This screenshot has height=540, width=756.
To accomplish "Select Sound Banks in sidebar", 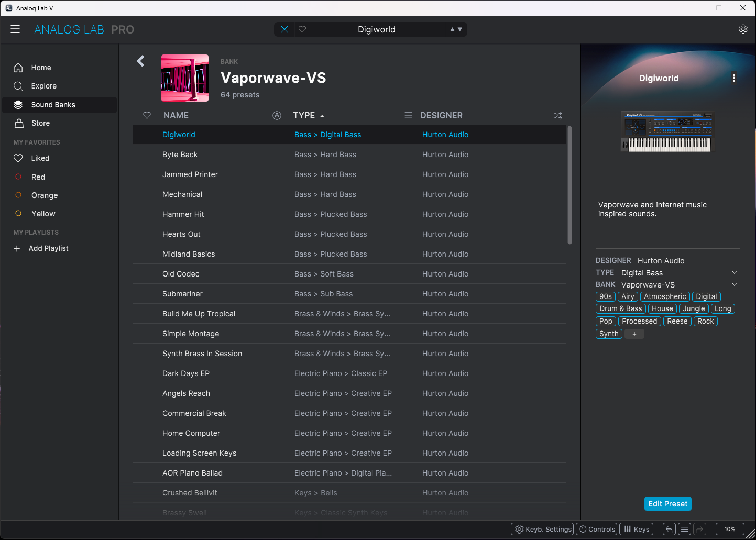I will [x=59, y=105].
